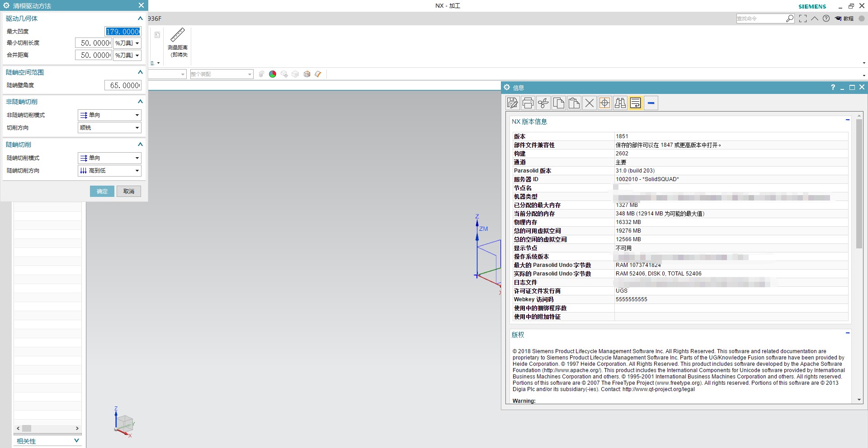Click the small document icon left of 测量距离
This screenshot has height=448, width=868.
click(157, 35)
